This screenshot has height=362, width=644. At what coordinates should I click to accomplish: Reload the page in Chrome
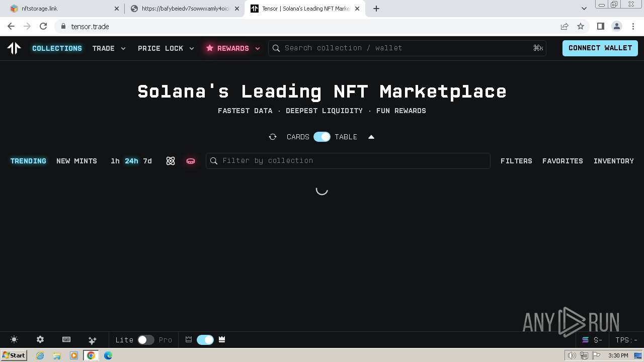[43, 26]
